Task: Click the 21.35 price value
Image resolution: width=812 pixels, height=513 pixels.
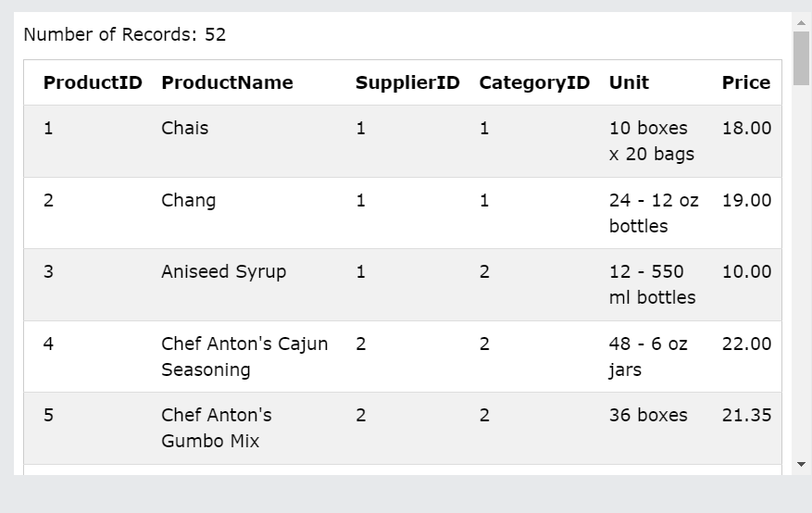Action: [747, 415]
